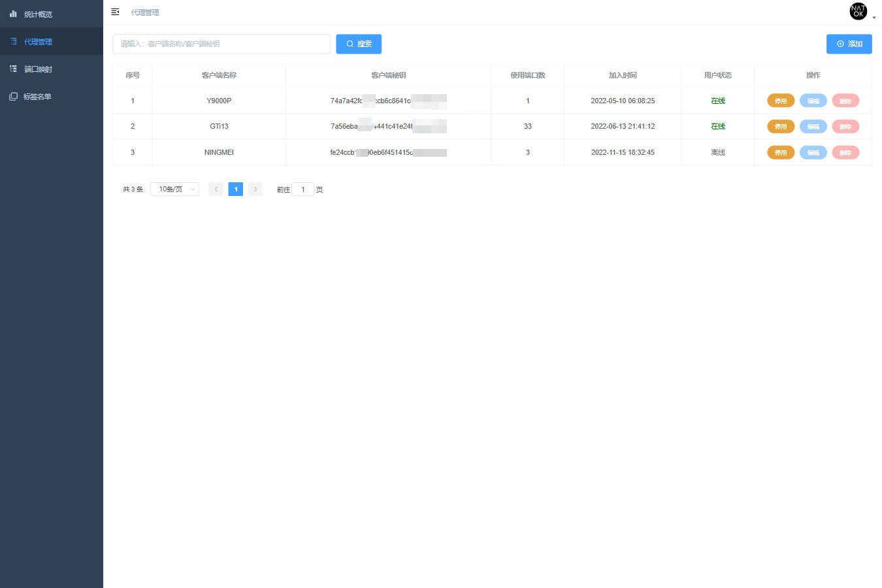Screen dimensions: 882x588
Task: Click the NINGMEI client name cell
Action: pos(219,152)
